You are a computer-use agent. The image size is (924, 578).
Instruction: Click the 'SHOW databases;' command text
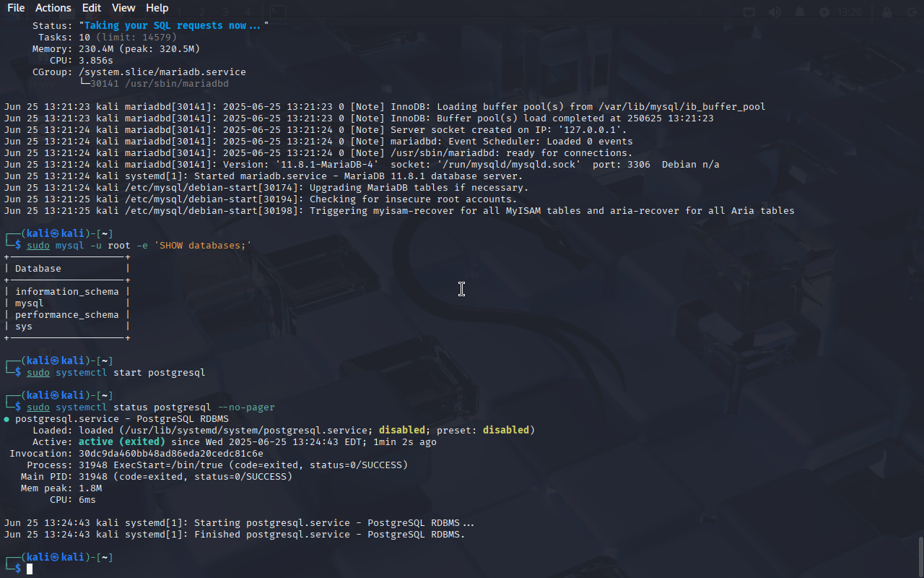[x=203, y=246]
